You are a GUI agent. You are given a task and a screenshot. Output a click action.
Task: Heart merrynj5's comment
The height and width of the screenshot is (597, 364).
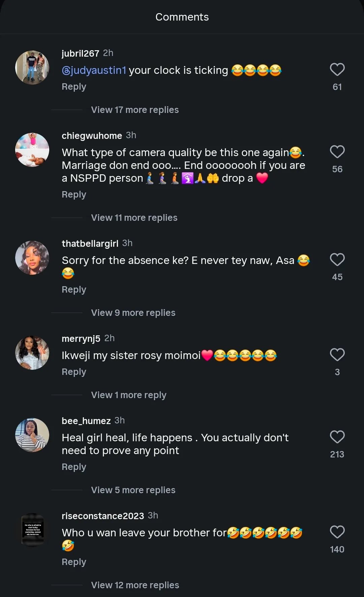[x=337, y=355]
